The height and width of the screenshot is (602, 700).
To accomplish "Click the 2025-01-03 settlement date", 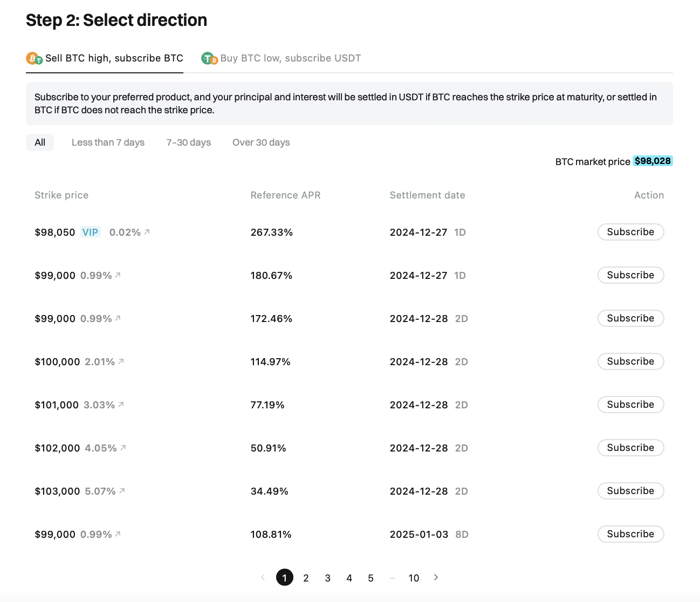I will 419,534.
